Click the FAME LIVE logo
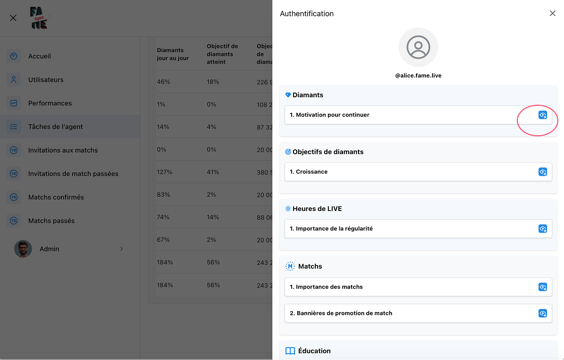564x360 pixels. 38,18
